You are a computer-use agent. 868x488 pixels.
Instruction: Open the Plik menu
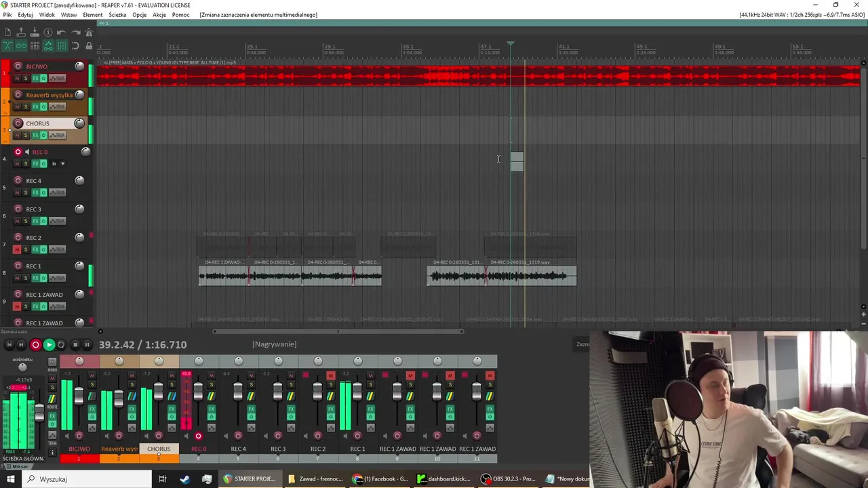(x=7, y=15)
